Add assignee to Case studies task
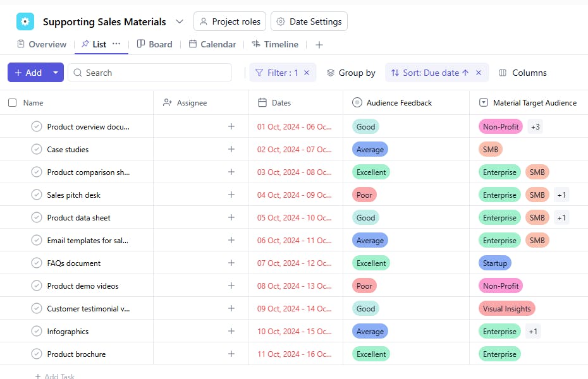This screenshot has height=379, width=588. pyautogui.click(x=231, y=150)
